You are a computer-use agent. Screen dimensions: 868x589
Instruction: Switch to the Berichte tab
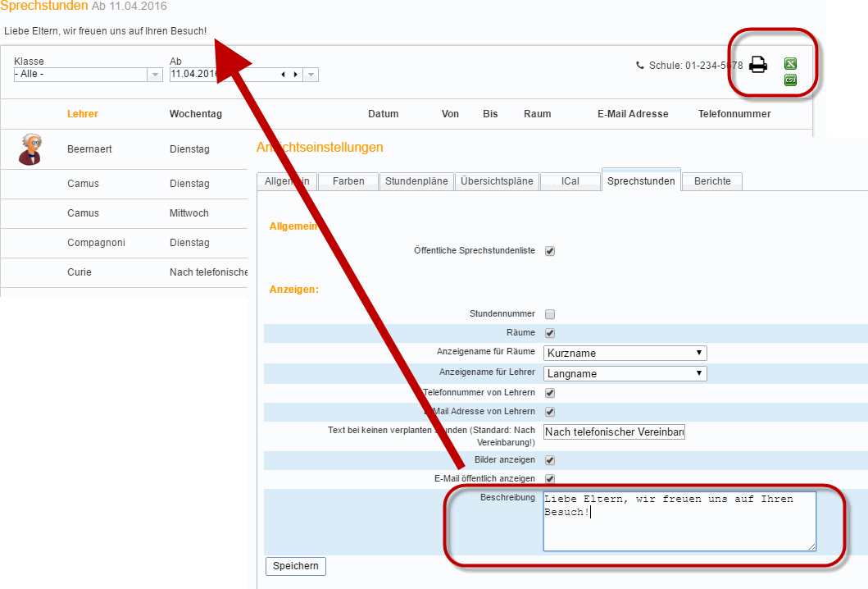point(712,181)
